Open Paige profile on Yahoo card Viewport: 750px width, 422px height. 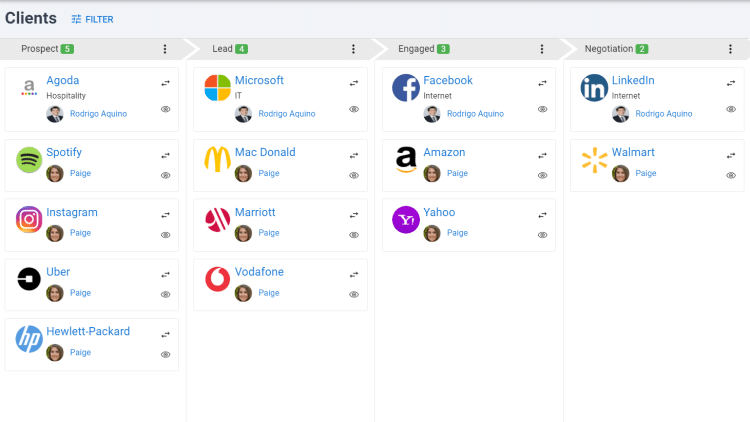tap(457, 233)
